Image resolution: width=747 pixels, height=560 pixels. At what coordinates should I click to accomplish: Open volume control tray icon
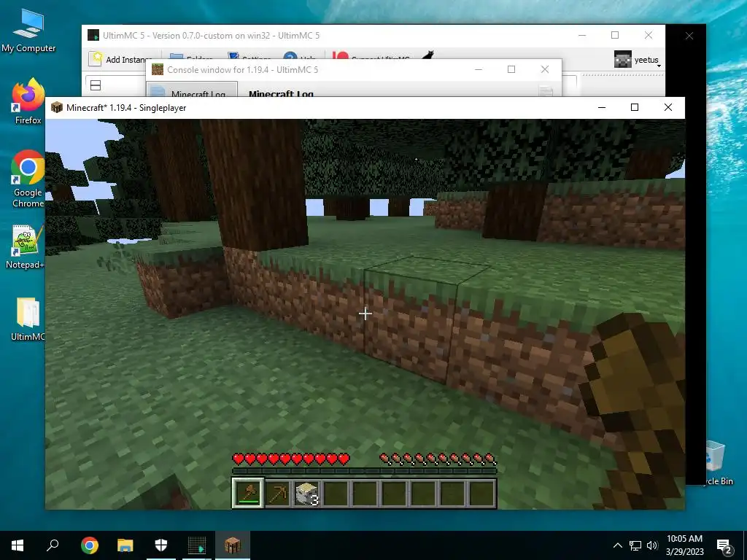tap(652, 545)
